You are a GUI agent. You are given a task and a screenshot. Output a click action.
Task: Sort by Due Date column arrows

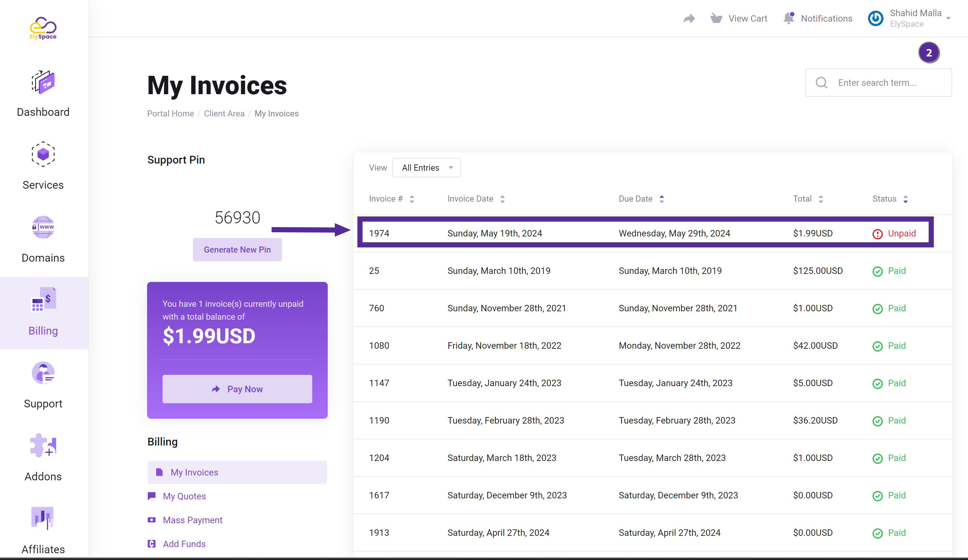[662, 199]
